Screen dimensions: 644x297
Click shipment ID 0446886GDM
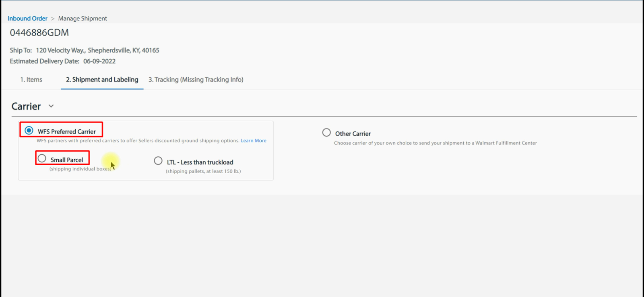point(39,33)
